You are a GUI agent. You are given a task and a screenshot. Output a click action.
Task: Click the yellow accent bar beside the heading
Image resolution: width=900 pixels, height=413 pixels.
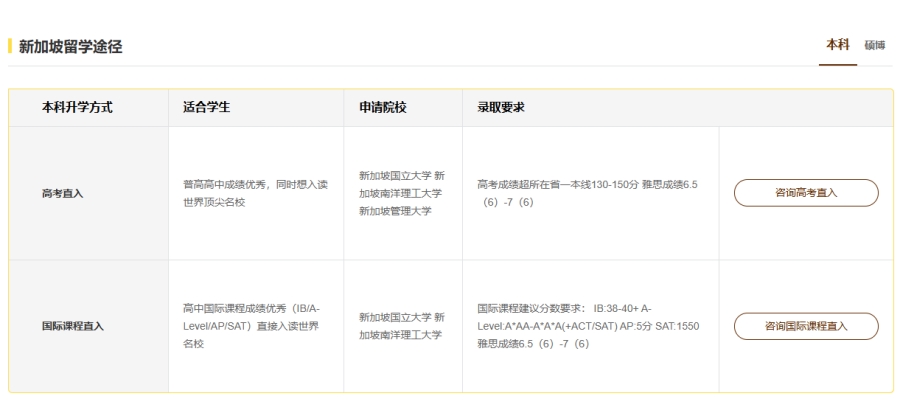point(10,47)
